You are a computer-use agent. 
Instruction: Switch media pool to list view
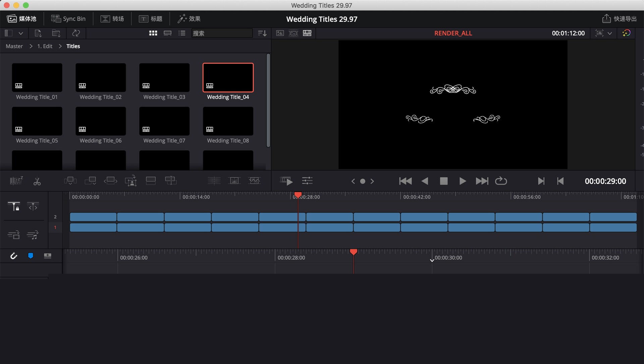(182, 33)
